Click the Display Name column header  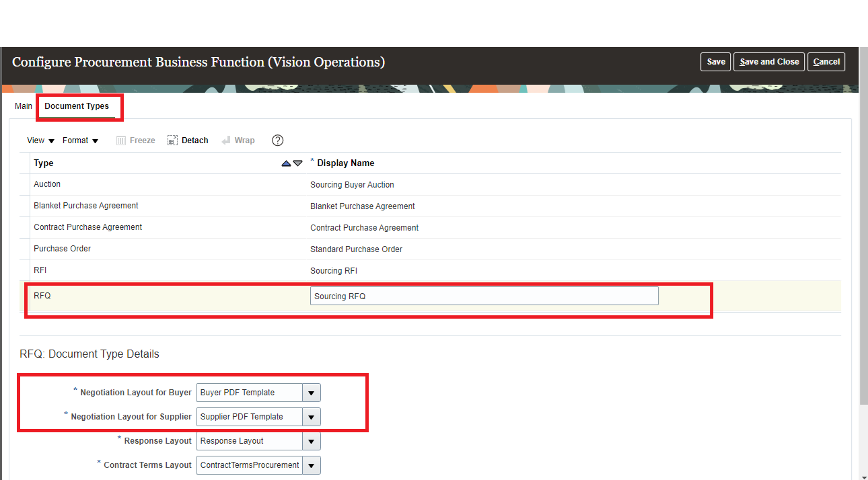345,163
